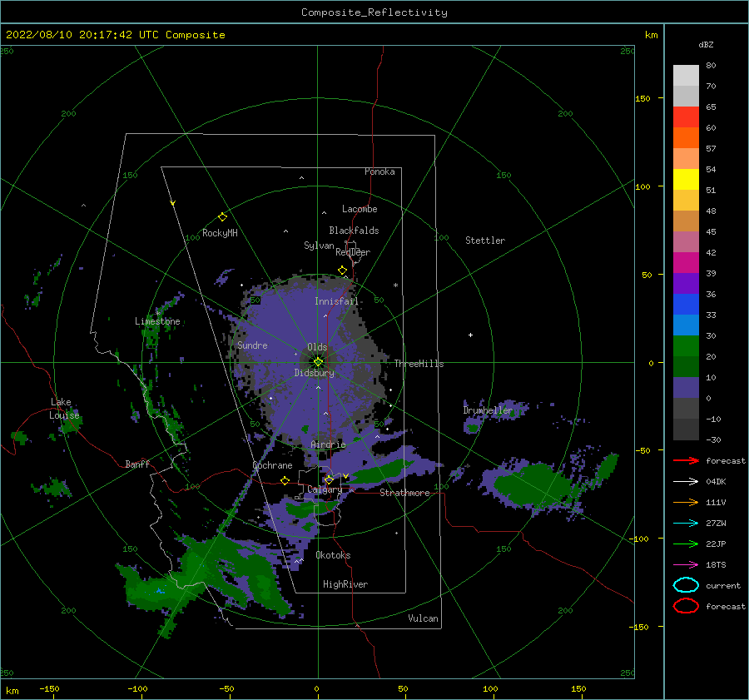Viewport: 749px width, 700px height.
Task: Click the green echo band above Strathmore
Action: click(379, 472)
